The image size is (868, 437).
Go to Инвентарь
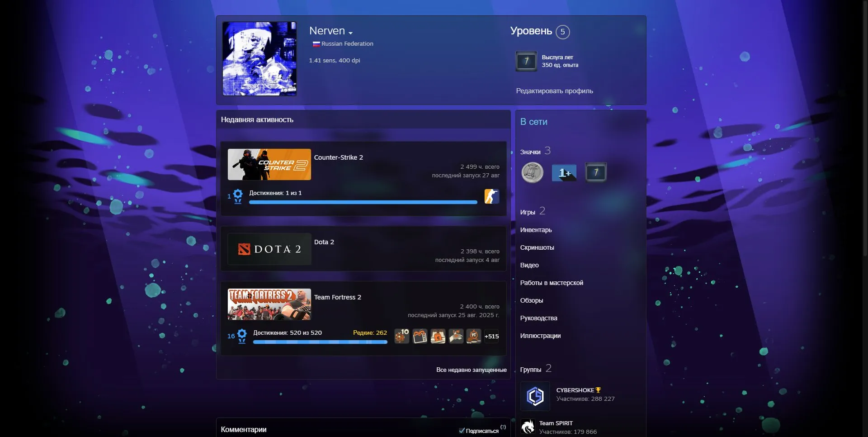(536, 230)
